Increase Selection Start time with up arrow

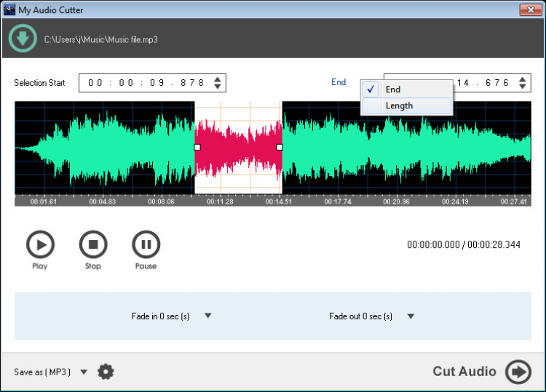click(x=218, y=79)
